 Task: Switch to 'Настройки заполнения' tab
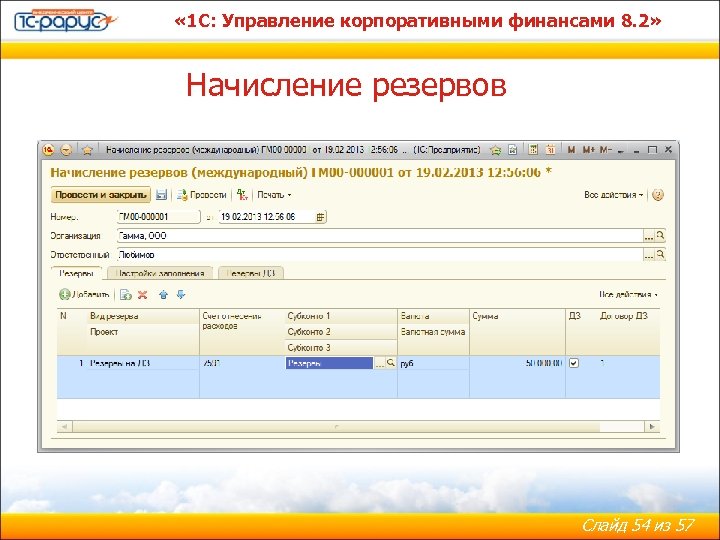[x=160, y=273]
